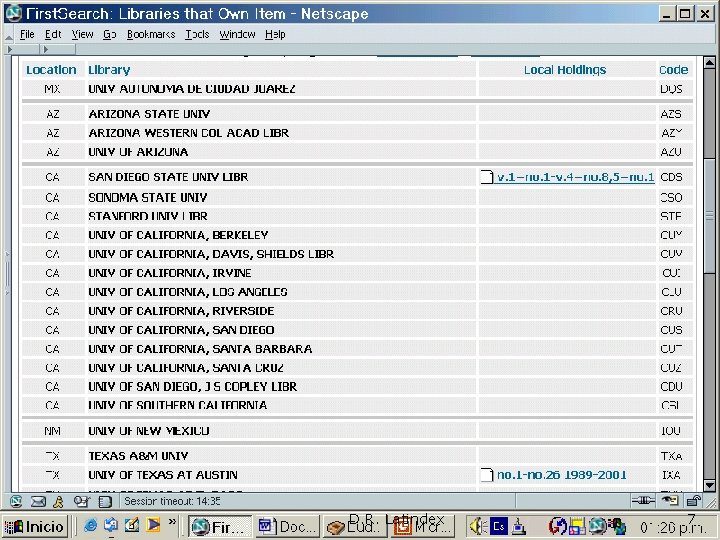Viewport: 720px width, 540px height.
Task: Select UNIV OF CALIFORNIA, SANTA BARBARA text
Action: pyautogui.click(x=200, y=349)
